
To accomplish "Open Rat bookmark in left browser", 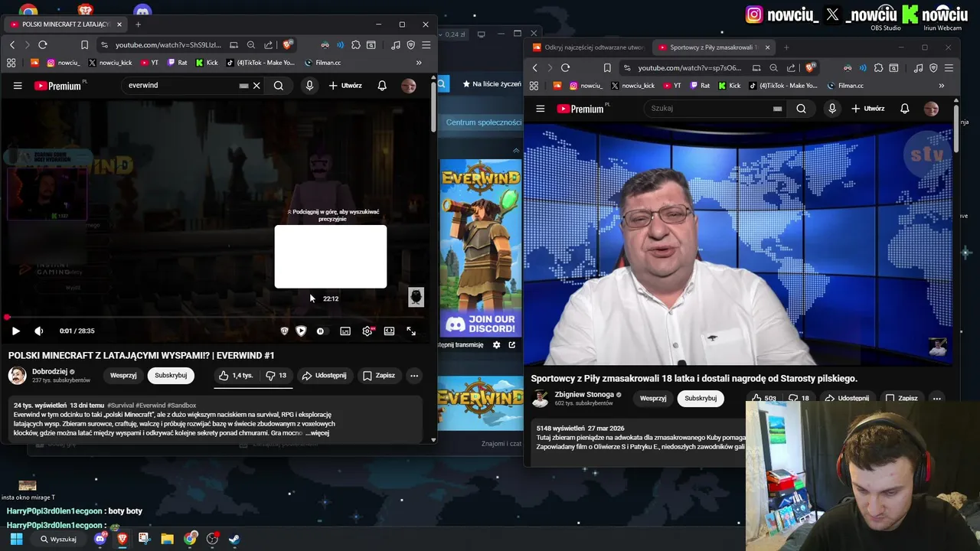I will (x=177, y=63).
